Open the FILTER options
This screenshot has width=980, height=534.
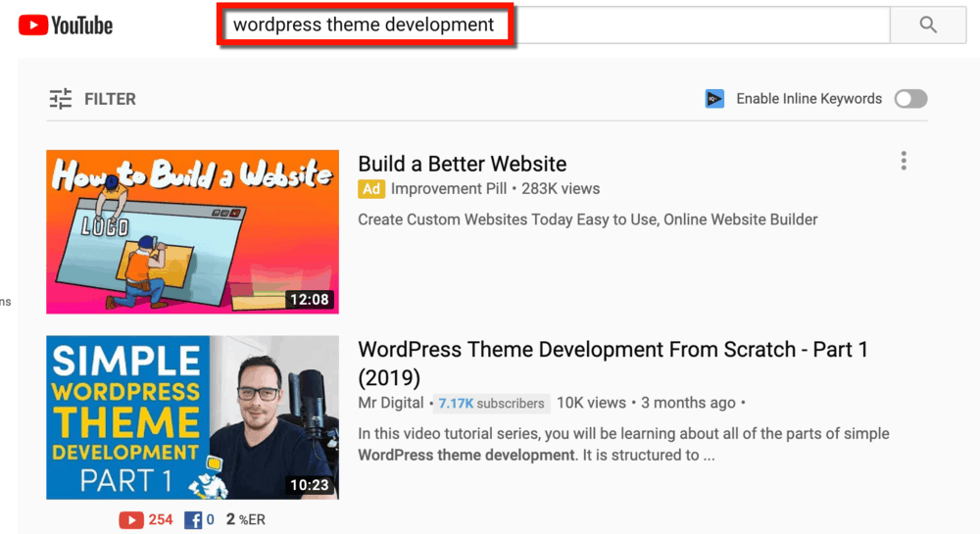coord(92,99)
